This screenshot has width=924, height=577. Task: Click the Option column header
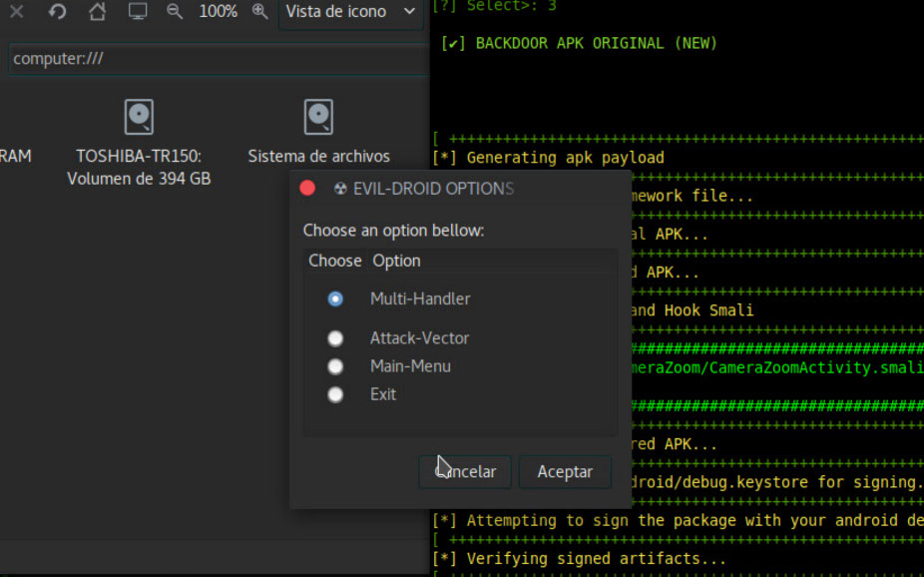tap(396, 261)
